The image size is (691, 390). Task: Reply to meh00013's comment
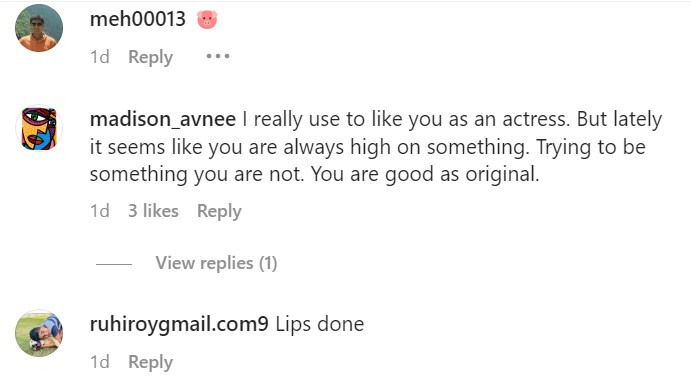(x=150, y=57)
